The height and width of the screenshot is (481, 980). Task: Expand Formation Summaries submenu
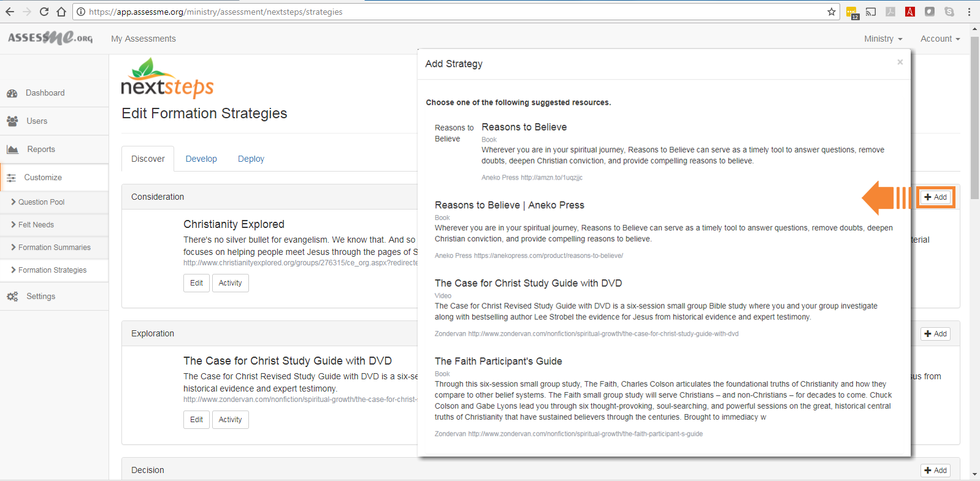click(54, 248)
